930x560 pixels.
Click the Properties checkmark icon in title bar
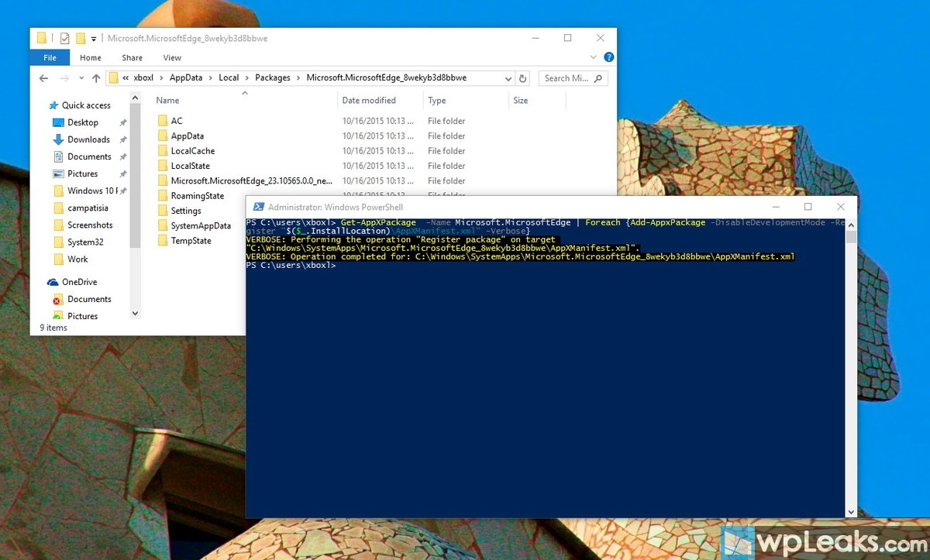click(x=65, y=38)
